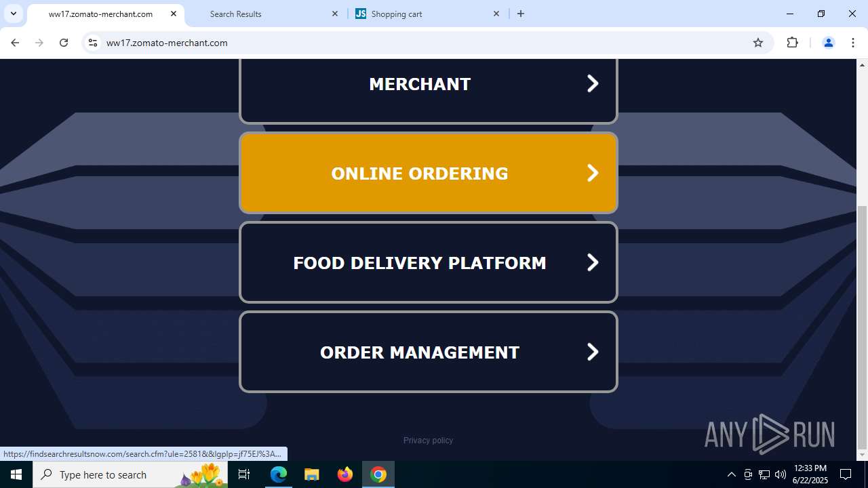Click the chevron arrow on MERCHANT row
This screenshot has height=488, width=868.
tap(593, 83)
